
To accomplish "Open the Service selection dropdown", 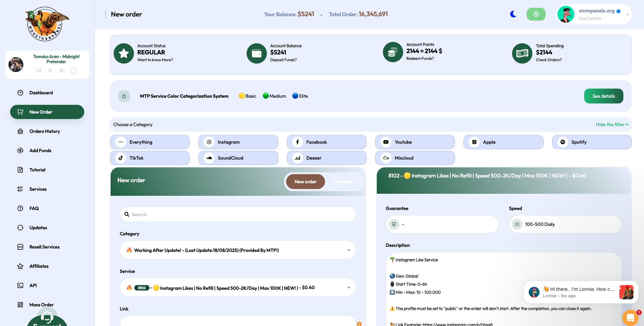I will pos(238,288).
